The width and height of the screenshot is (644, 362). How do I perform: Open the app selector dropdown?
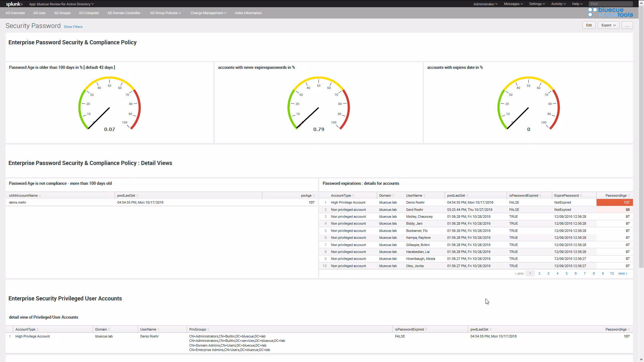61,4
